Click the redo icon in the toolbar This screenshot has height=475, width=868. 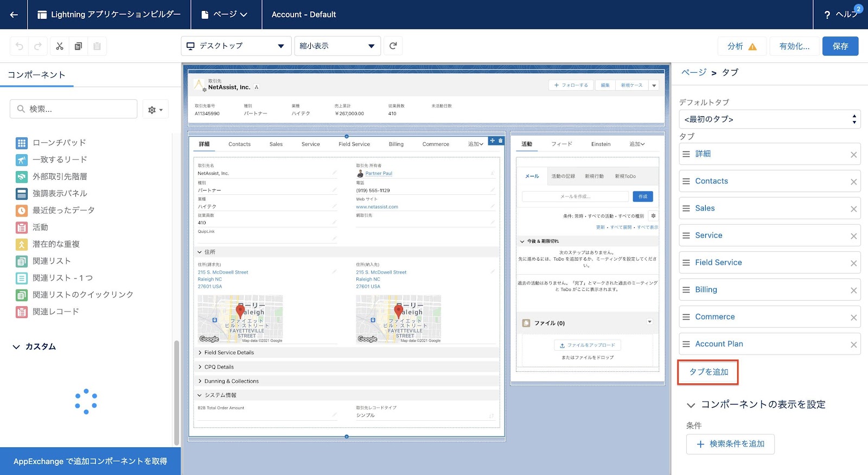38,46
